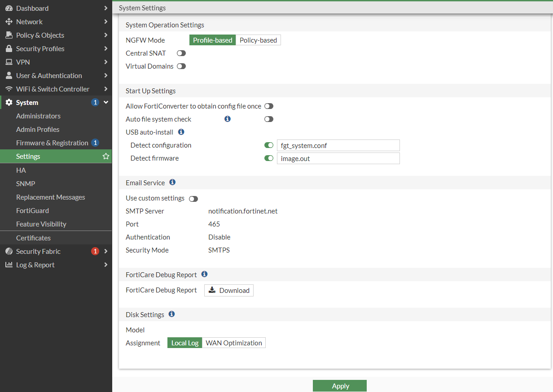Screen dimensions: 553x392
Task: Click the info icon next to Disk Settings
Action: pyautogui.click(x=171, y=314)
